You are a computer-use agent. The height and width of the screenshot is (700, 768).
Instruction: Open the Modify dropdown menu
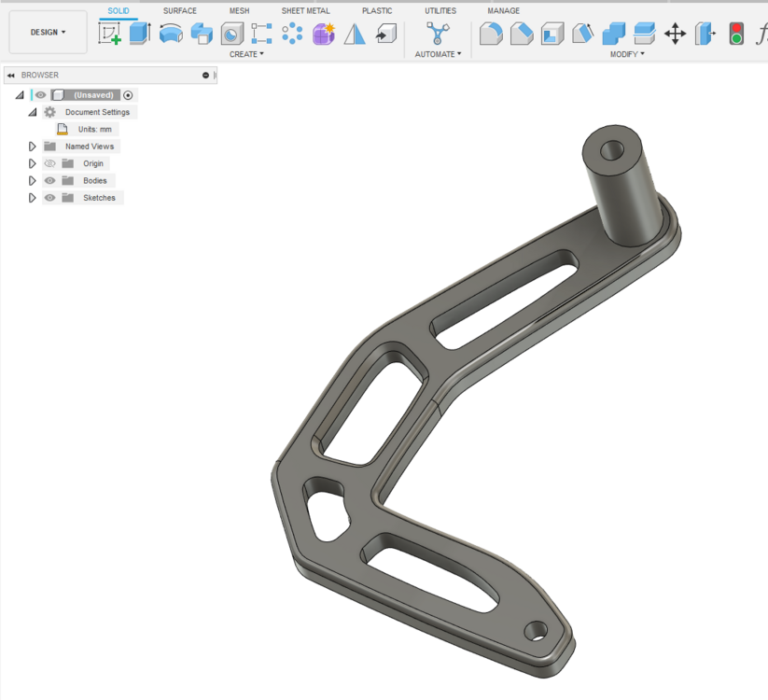click(x=627, y=54)
